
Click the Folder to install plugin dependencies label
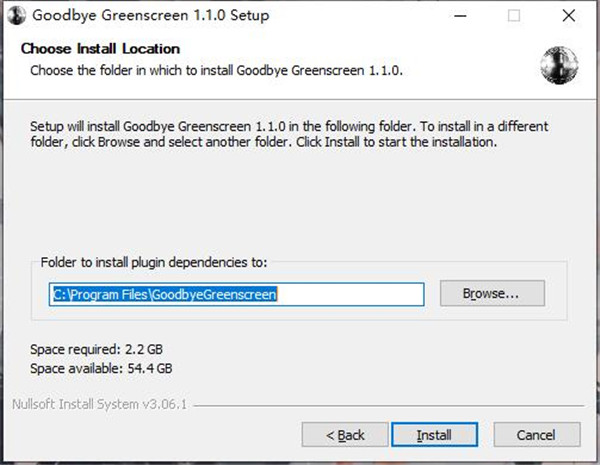(x=154, y=262)
